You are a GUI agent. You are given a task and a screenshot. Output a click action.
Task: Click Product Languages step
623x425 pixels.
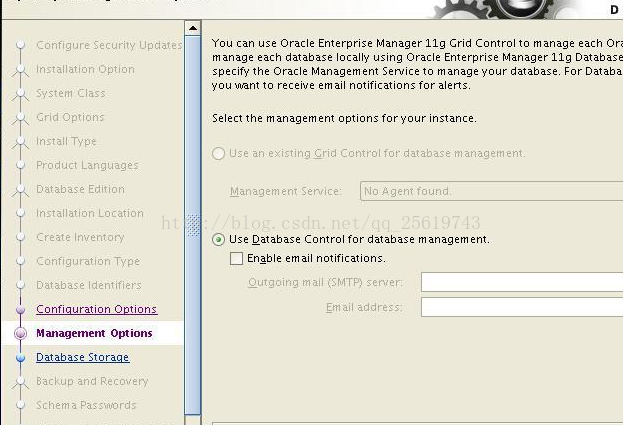pyautogui.click(x=87, y=165)
